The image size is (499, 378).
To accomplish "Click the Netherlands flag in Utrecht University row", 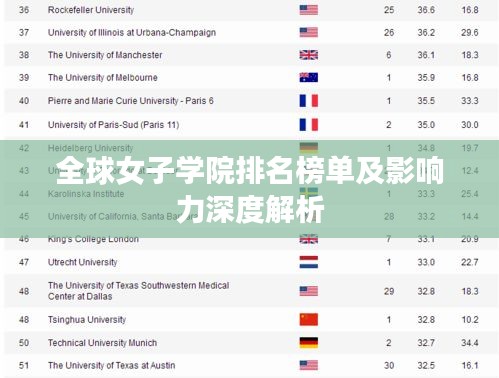I will [x=308, y=262].
